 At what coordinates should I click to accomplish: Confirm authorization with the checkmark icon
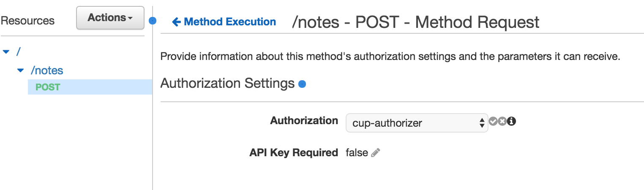[493, 122]
